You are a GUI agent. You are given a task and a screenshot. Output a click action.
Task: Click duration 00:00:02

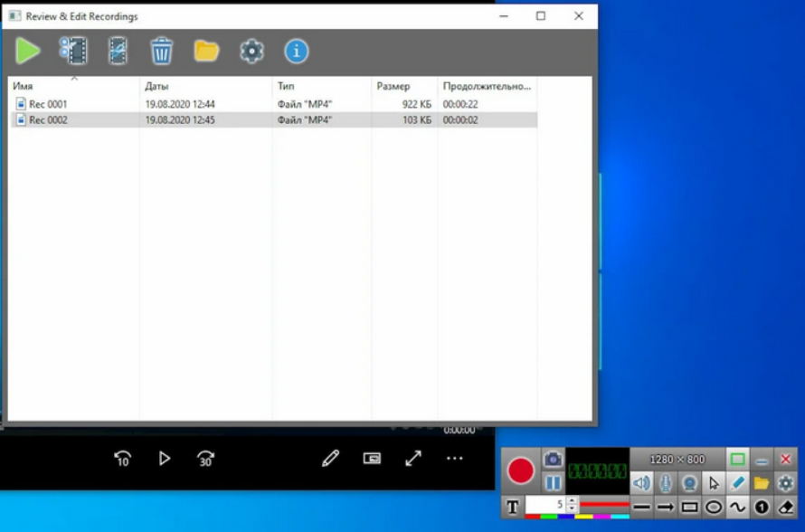[x=460, y=120]
